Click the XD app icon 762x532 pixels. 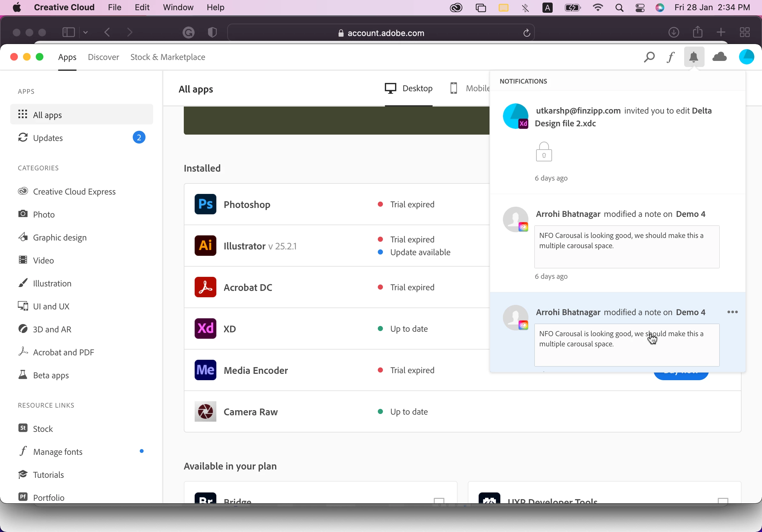coord(205,329)
